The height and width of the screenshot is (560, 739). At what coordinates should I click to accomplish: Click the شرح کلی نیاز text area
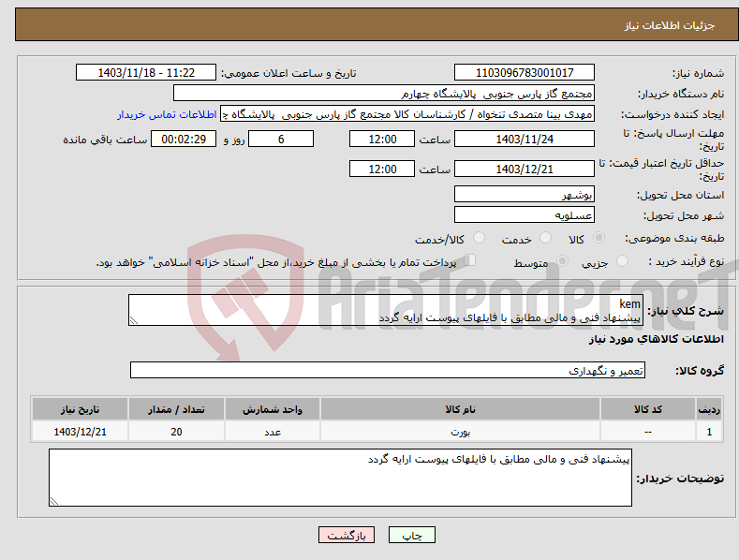coord(386,310)
